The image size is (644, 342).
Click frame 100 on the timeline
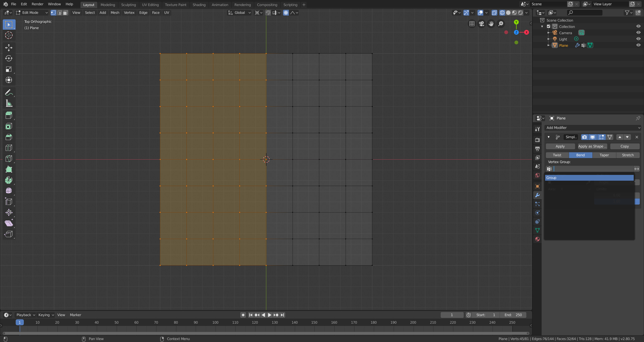215,323
